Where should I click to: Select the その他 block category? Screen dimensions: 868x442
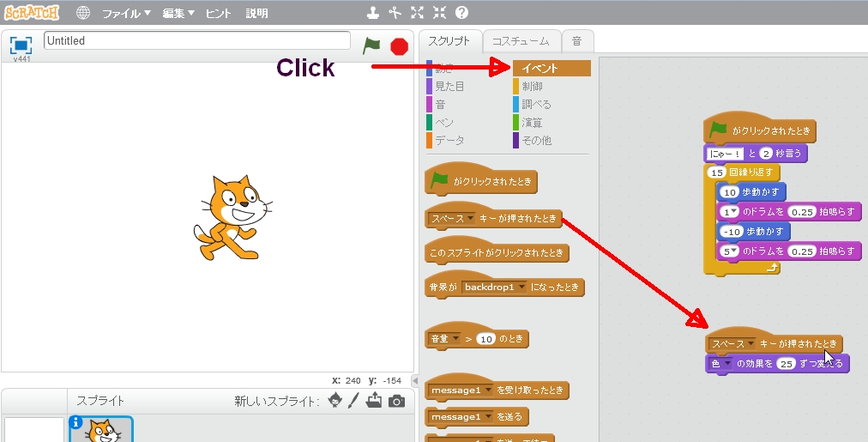coord(533,140)
